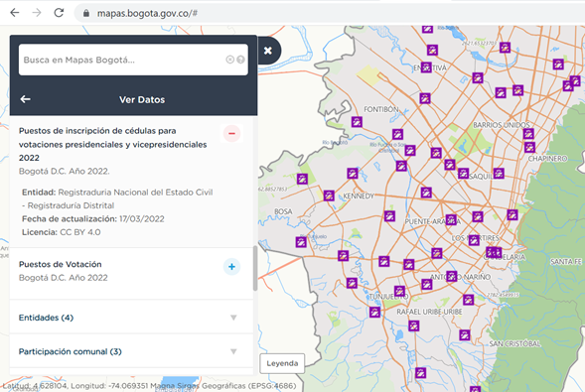Click the Bogotá D.C. Año 2022 subtitle under Puestos de Votación

coord(63,278)
